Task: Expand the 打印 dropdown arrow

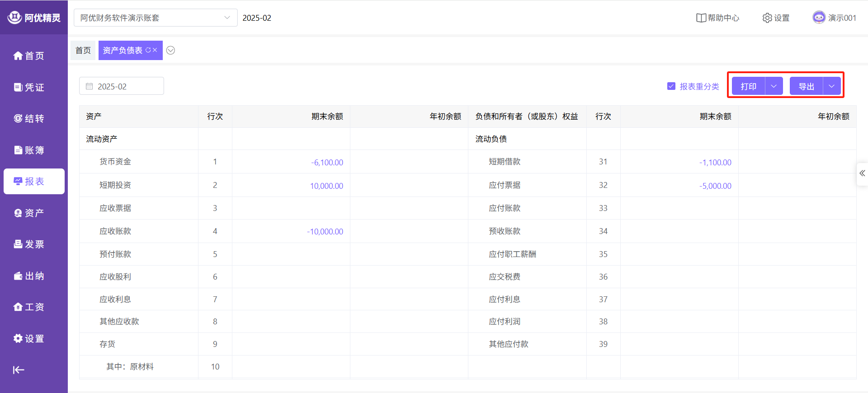Action: pos(774,86)
